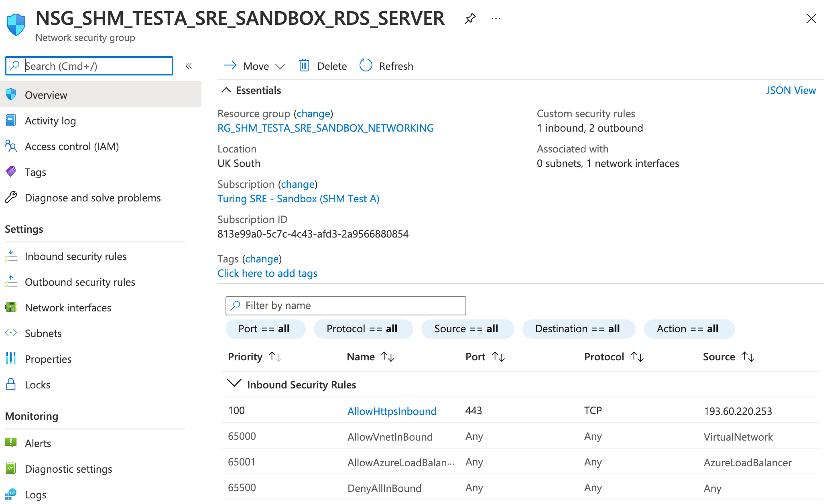Collapse the left navigation menu
Screen dimensions: 825x504
(189, 66)
